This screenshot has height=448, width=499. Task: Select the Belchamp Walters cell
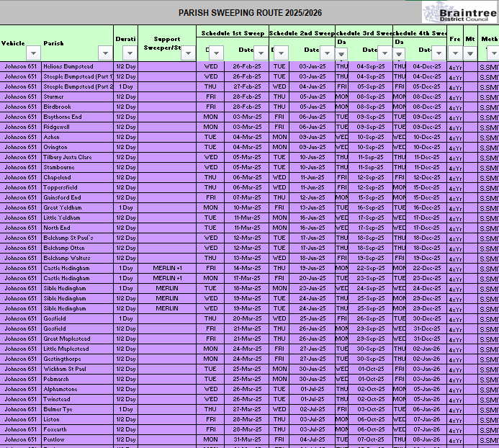click(x=77, y=258)
